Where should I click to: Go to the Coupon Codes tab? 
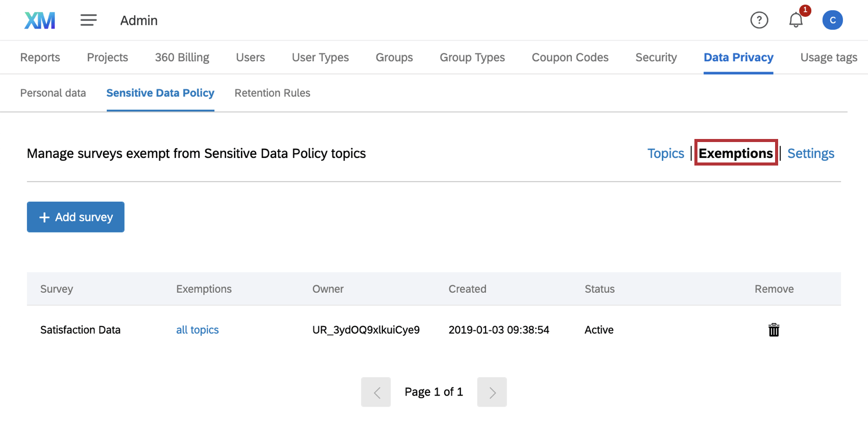(570, 57)
